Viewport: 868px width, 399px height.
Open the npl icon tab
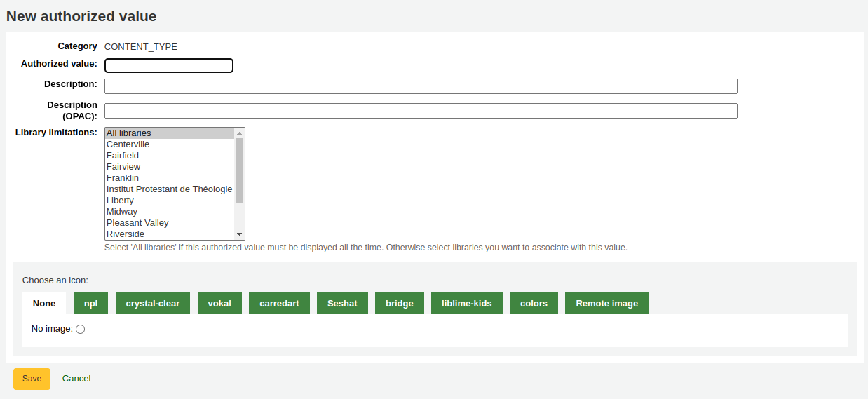point(90,304)
